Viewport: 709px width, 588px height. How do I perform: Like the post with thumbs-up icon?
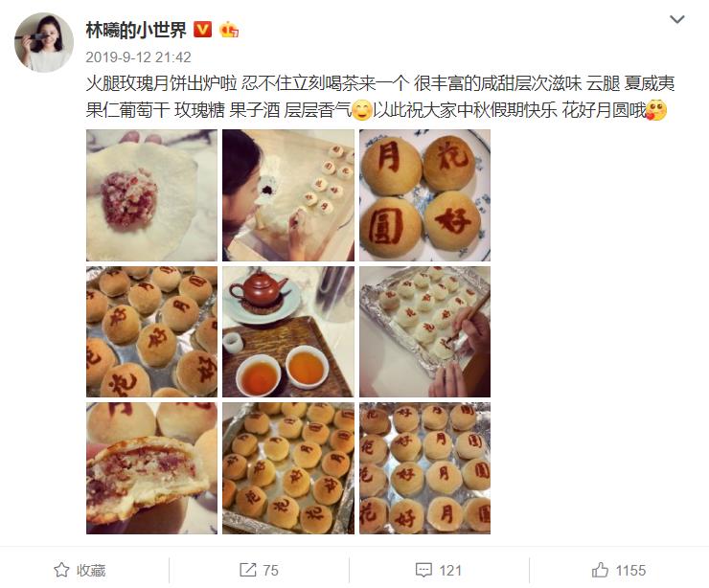point(600,570)
